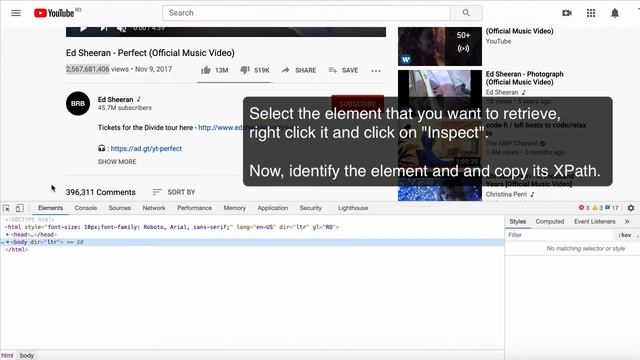Open the DevTools error count indicator
This screenshot has height=360, width=640.
click(x=584, y=208)
